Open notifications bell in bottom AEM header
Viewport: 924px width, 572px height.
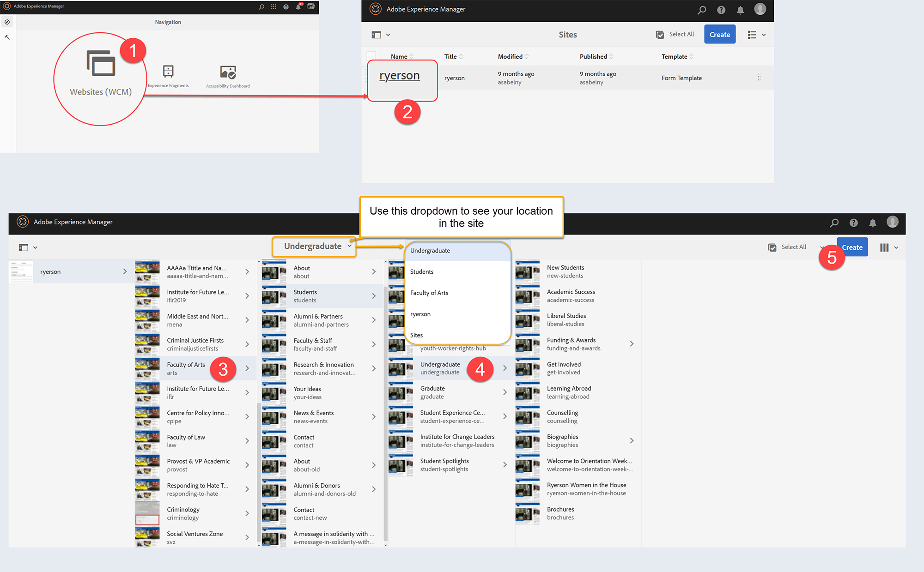point(872,223)
